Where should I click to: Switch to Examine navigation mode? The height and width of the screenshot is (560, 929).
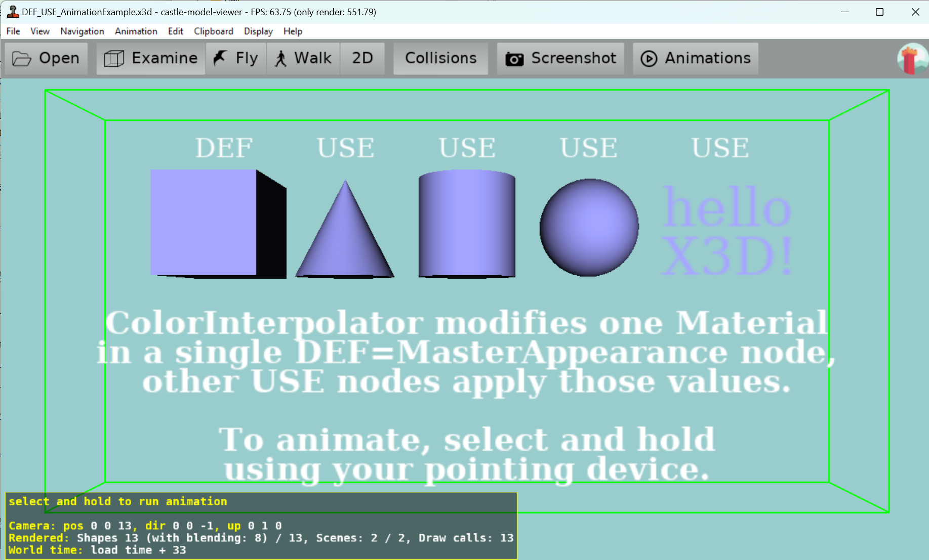[151, 59]
